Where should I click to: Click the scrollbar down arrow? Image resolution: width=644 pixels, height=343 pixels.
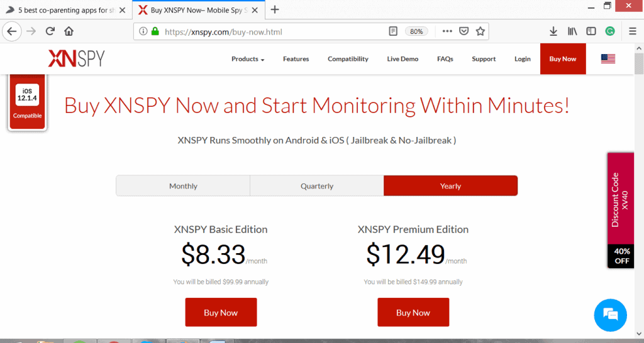tap(639, 334)
